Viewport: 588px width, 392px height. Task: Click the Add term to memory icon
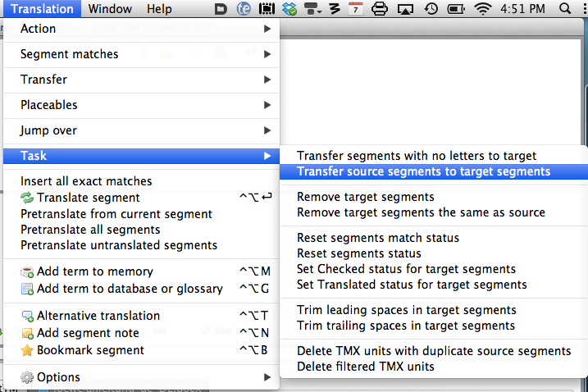coord(27,271)
